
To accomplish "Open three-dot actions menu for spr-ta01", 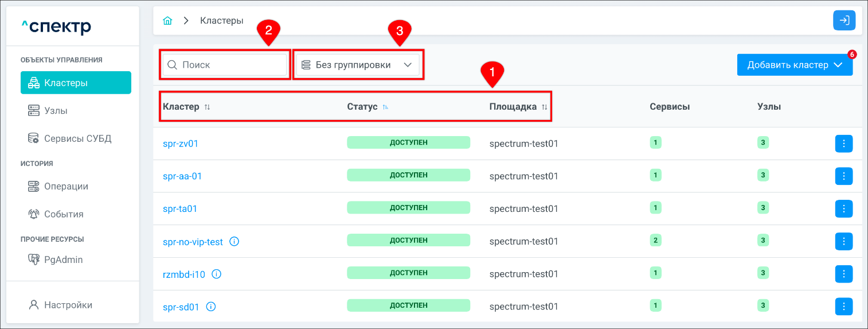I will (x=843, y=208).
